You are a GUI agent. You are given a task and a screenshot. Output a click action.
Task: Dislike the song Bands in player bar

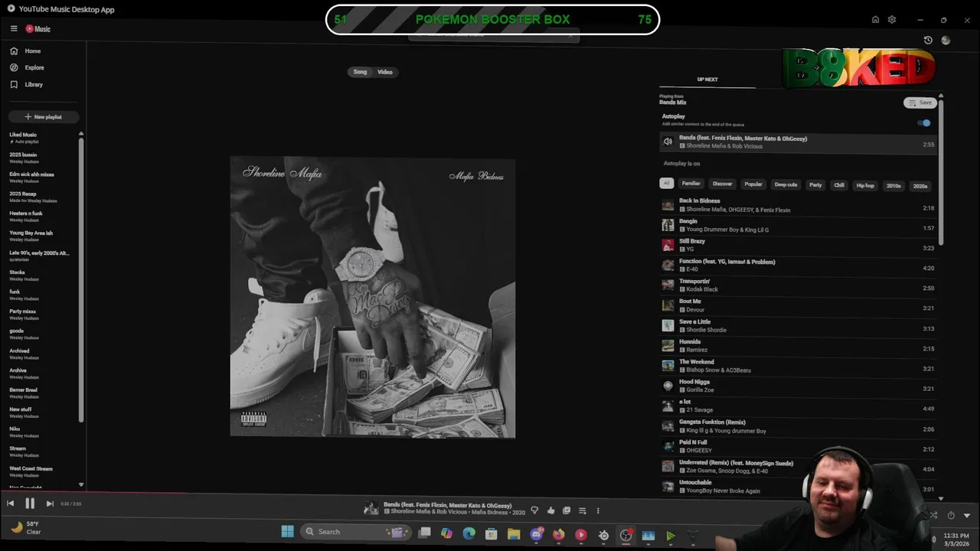point(534,510)
